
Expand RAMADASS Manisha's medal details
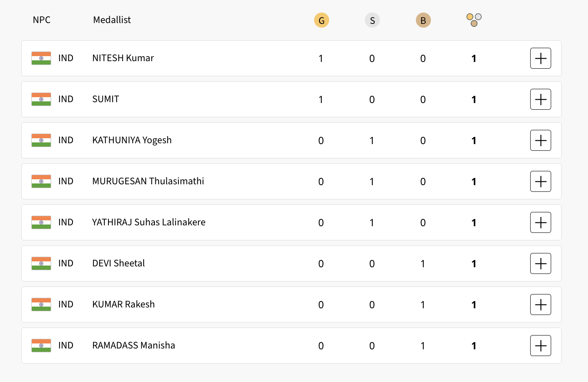click(x=540, y=346)
